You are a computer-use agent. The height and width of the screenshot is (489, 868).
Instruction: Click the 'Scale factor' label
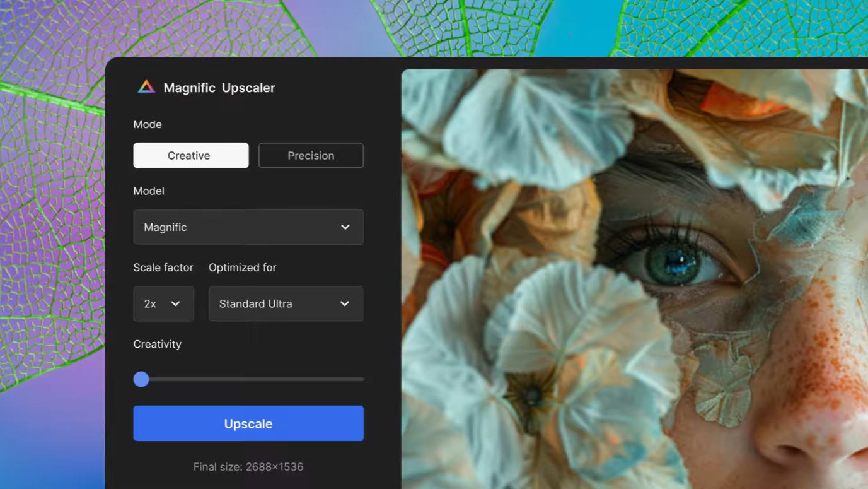click(163, 268)
